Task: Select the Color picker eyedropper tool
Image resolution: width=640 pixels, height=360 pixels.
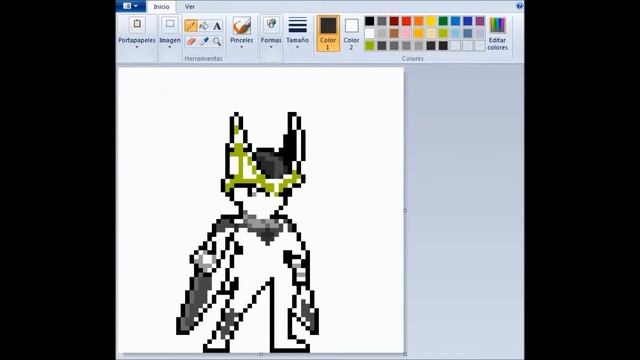Action: [x=204, y=41]
